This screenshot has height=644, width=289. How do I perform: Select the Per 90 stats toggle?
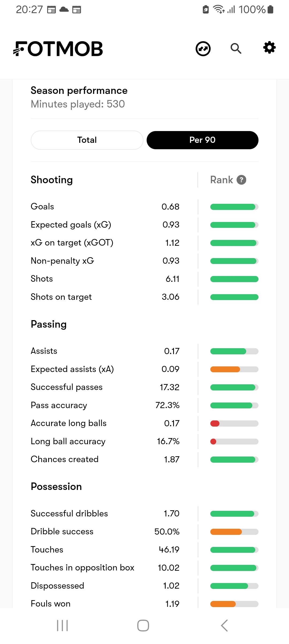202,140
